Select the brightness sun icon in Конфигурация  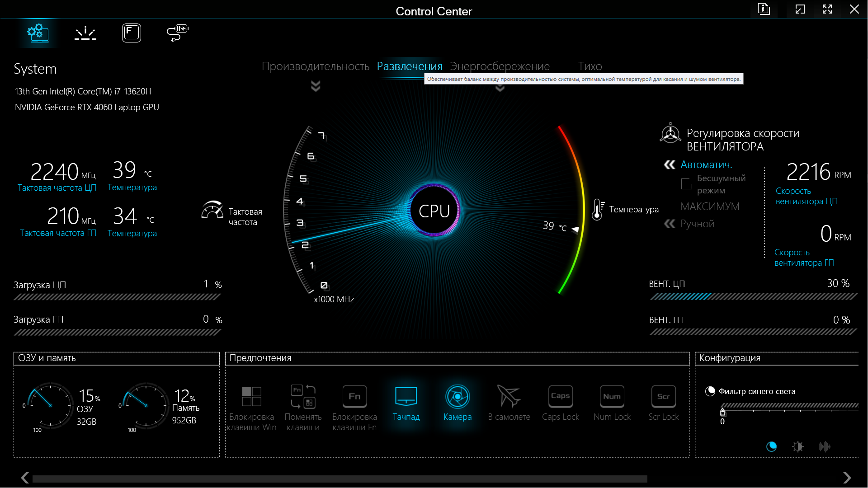[x=798, y=447]
